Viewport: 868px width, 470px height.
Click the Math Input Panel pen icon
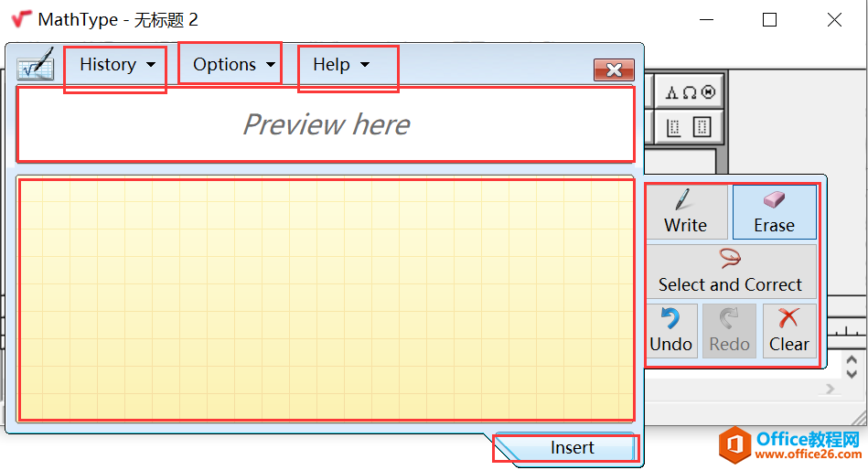click(x=36, y=65)
